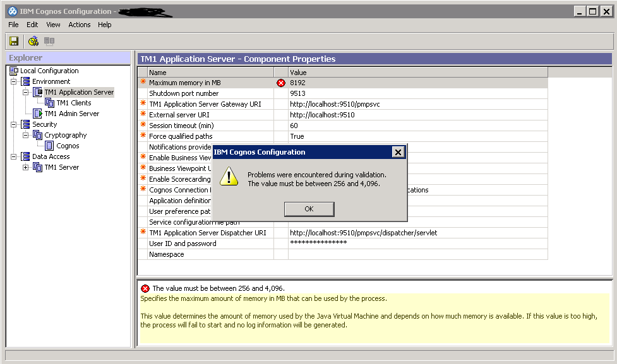The image size is (617, 364).
Task: Click the Security node icon
Action: [26, 124]
